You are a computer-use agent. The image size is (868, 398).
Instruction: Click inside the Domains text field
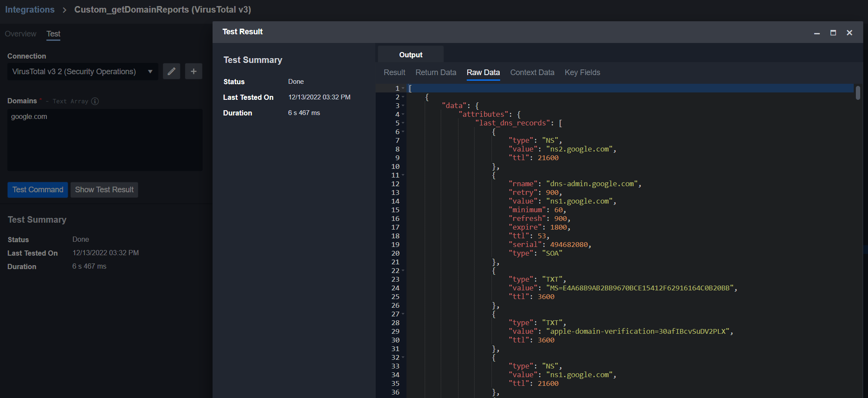[105, 140]
